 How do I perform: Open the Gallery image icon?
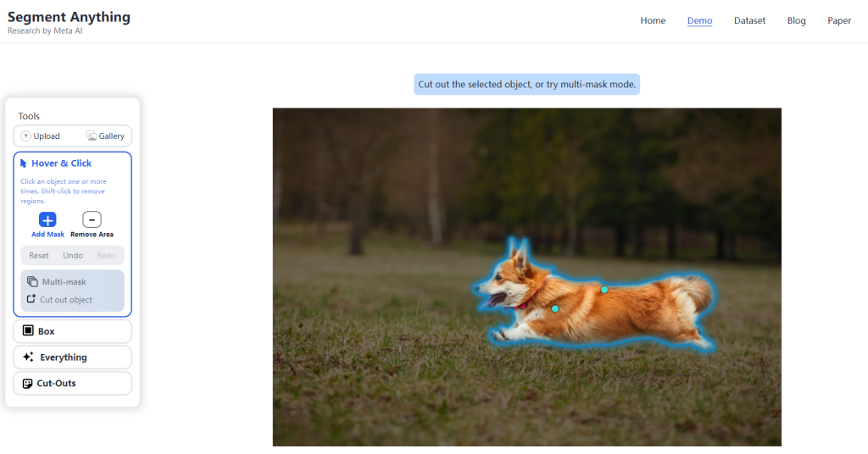coord(92,136)
